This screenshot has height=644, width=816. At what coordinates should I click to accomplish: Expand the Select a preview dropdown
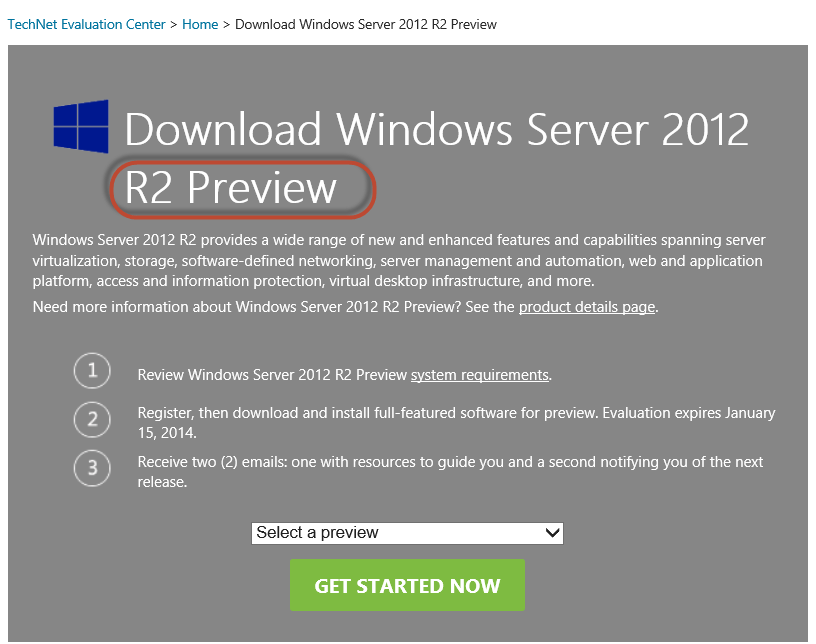coord(407,533)
